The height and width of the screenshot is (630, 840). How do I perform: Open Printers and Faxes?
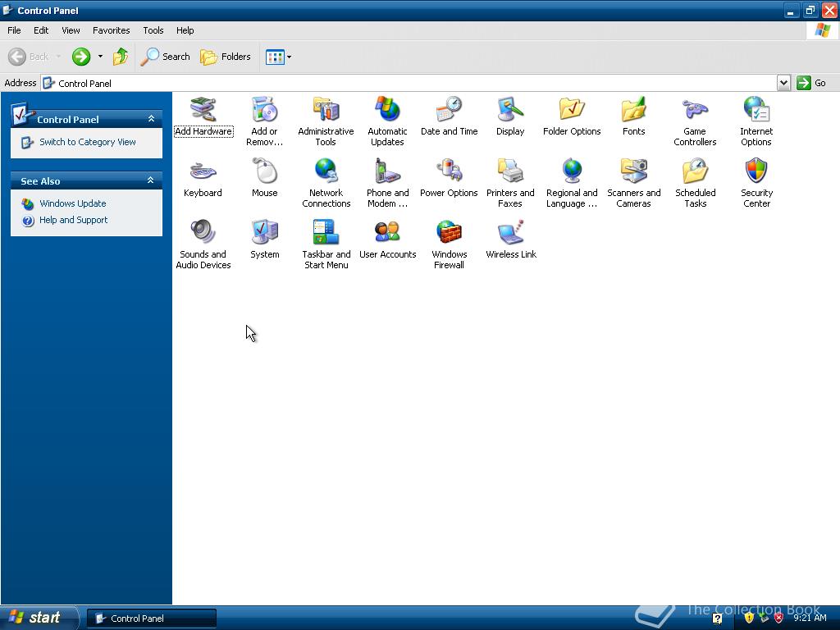point(510,183)
